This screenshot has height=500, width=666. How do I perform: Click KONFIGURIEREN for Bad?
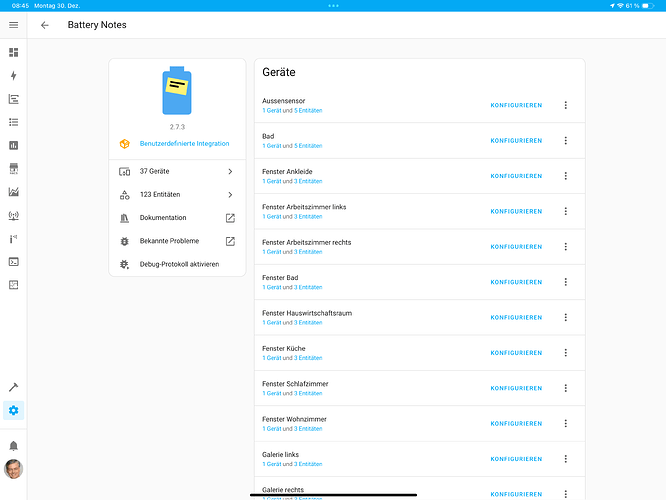tap(516, 141)
